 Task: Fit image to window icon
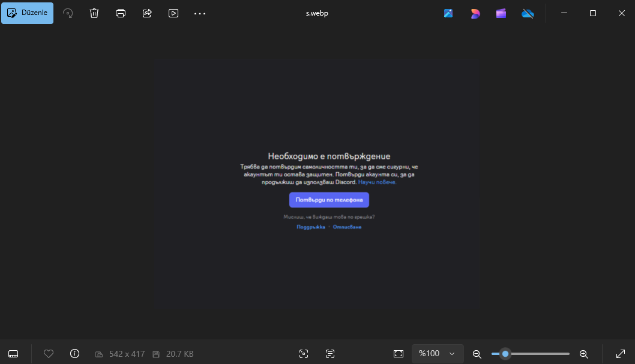coord(399,354)
